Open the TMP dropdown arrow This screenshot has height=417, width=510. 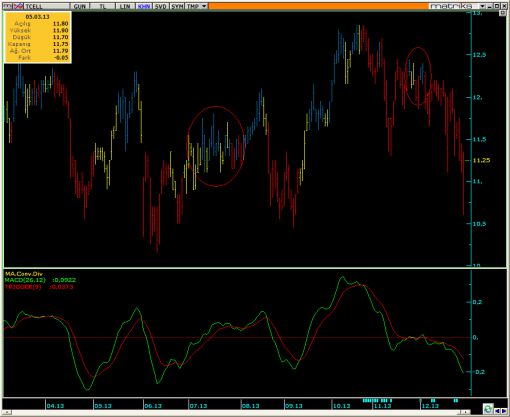tap(204, 6)
